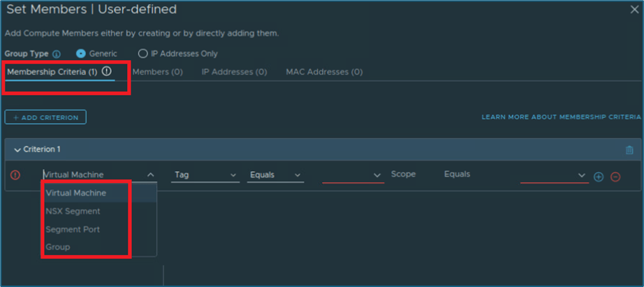Go to MAC Addresses (0) tab
This screenshot has width=644, height=287.
click(x=324, y=72)
